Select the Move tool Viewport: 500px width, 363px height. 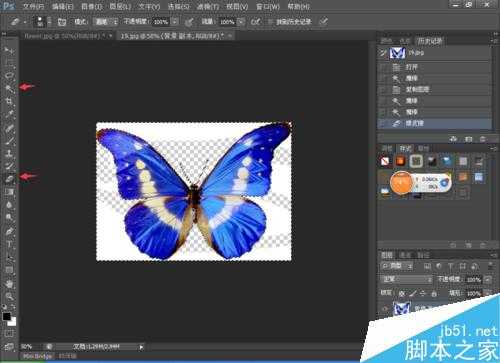pos(9,50)
